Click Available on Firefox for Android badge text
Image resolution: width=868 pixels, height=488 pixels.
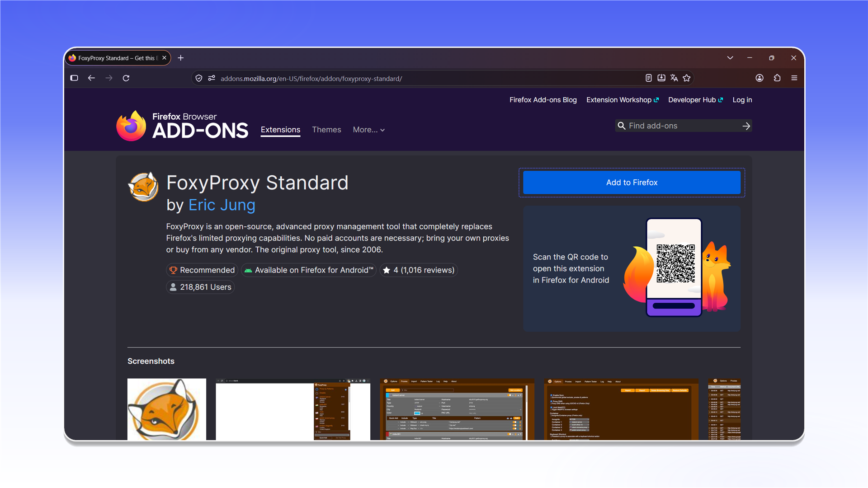pyautogui.click(x=314, y=270)
